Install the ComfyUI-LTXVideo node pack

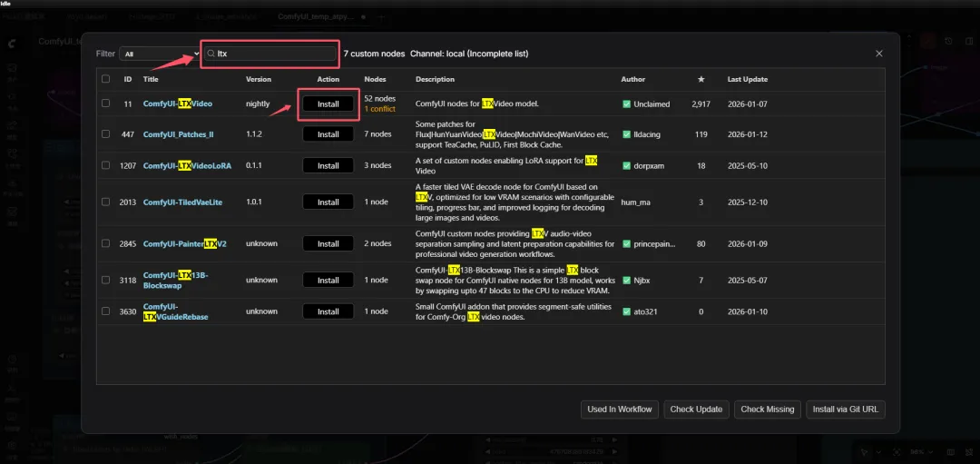328,104
